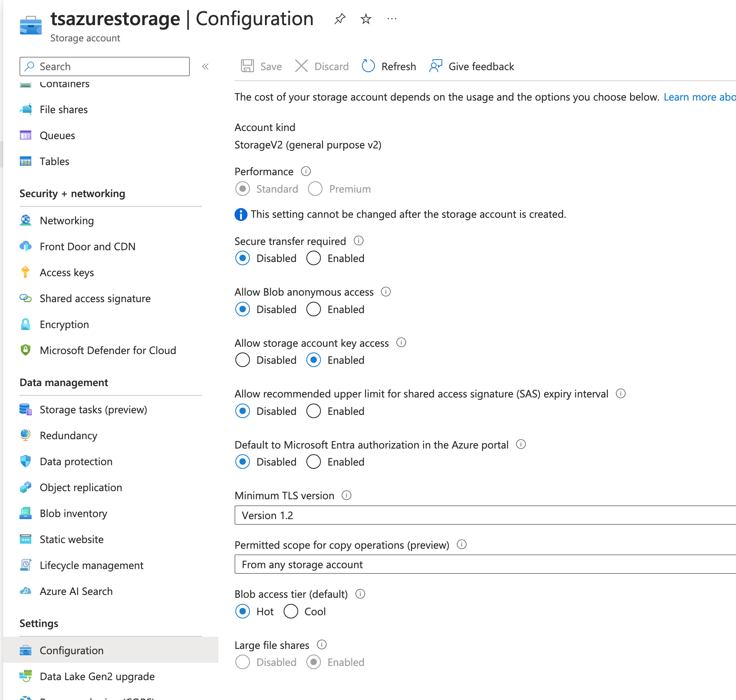Show info for Microsoft Entra authorization default
This screenshot has width=736, height=700.
[x=521, y=444]
